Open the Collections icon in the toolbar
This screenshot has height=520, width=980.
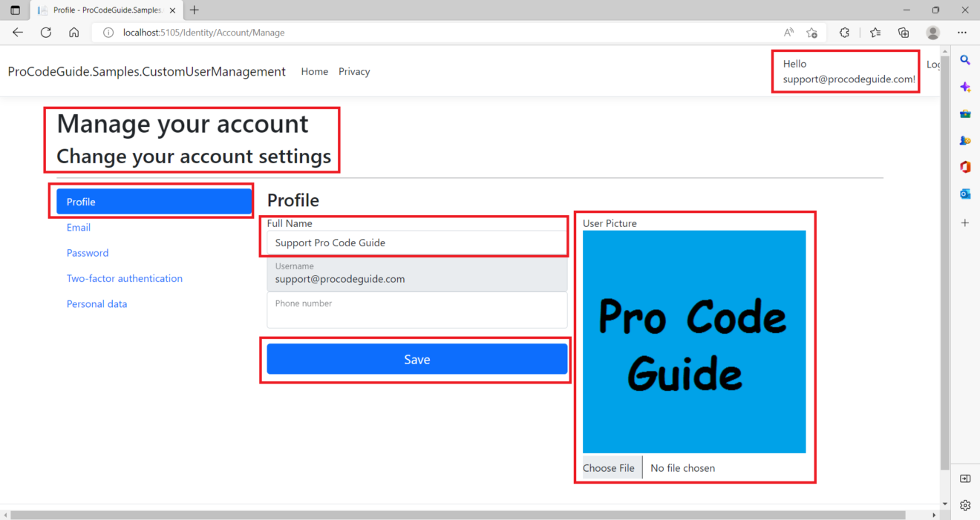[903, 32]
